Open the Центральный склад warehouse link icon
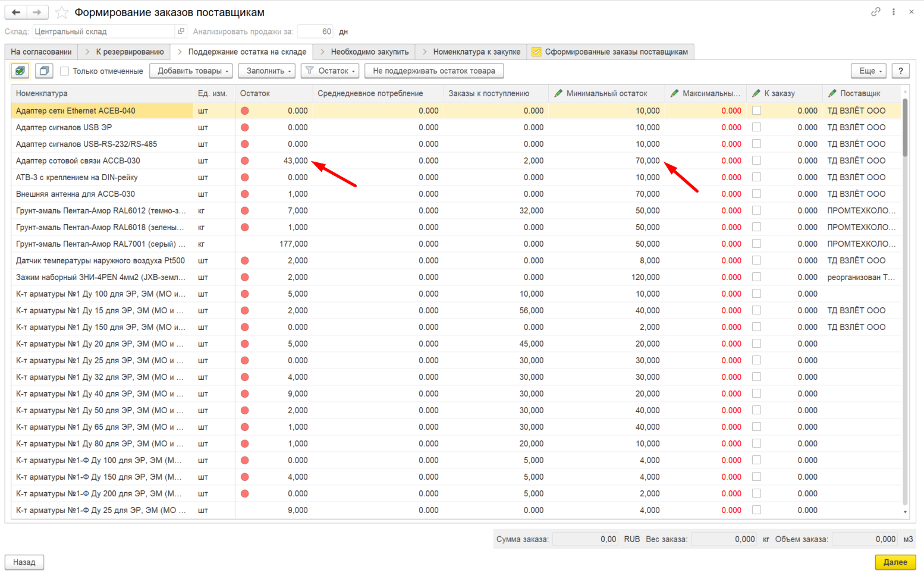Image resolution: width=924 pixels, height=576 pixels. [x=181, y=32]
